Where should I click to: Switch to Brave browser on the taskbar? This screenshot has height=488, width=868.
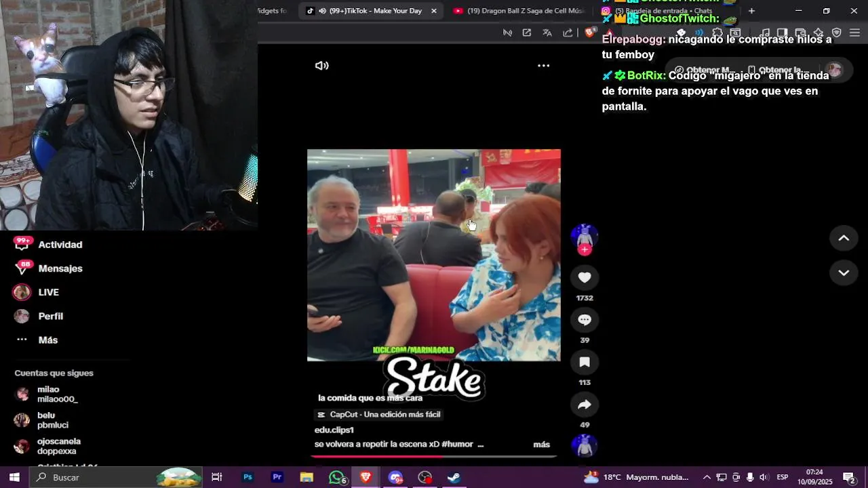(366, 477)
